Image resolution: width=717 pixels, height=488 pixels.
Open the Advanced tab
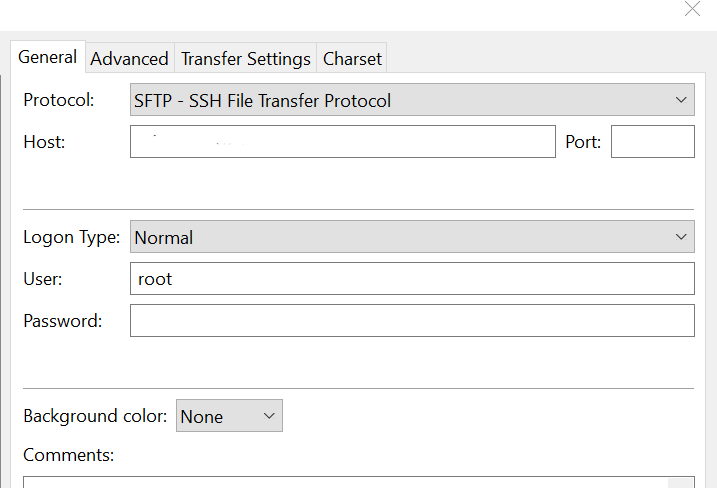pyautogui.click(x=129, y=59)
